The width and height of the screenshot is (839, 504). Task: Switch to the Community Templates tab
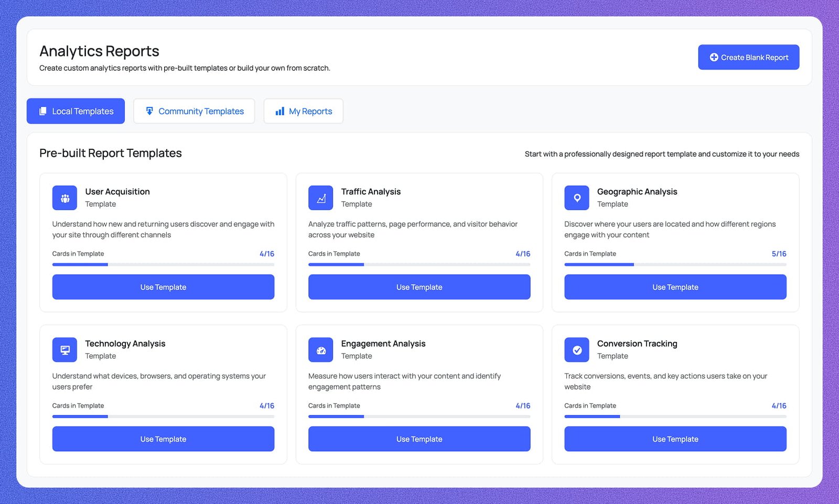(194, 111)
